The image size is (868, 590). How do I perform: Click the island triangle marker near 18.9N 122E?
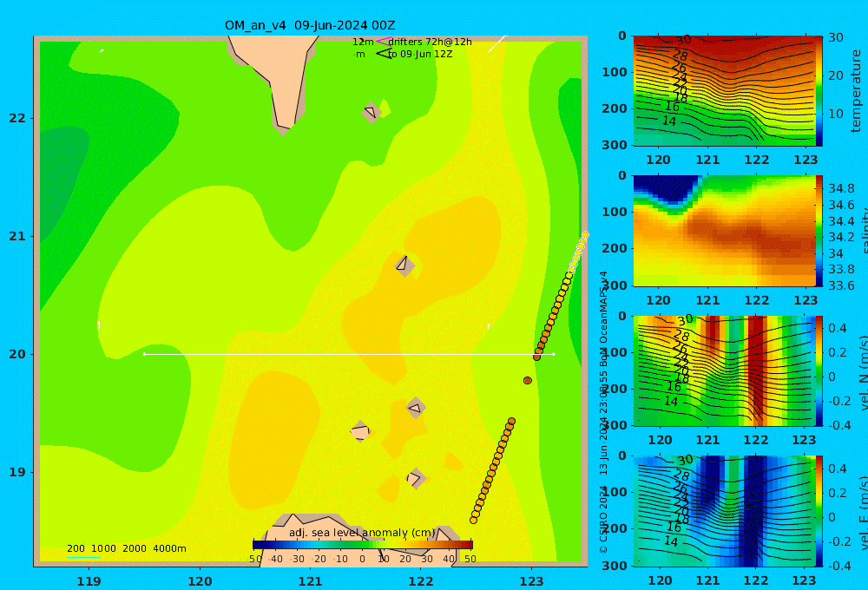click(415, 478)
